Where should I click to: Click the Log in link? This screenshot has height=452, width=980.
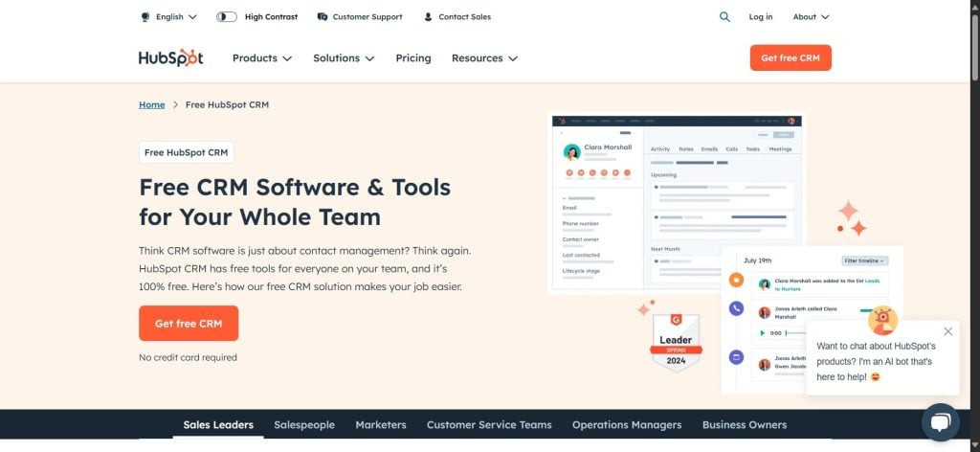pos(760,17)
